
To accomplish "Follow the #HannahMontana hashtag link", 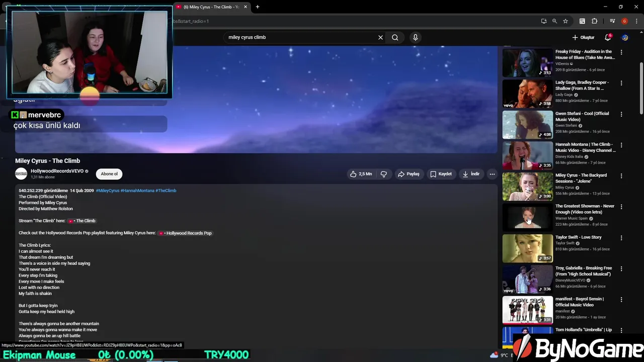I will pos(137,191).
